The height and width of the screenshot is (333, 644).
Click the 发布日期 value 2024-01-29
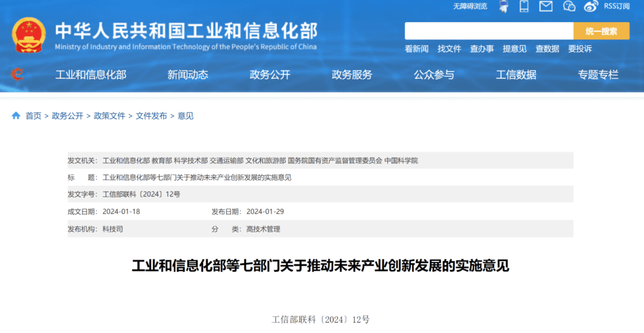click(x=265, y=211)
